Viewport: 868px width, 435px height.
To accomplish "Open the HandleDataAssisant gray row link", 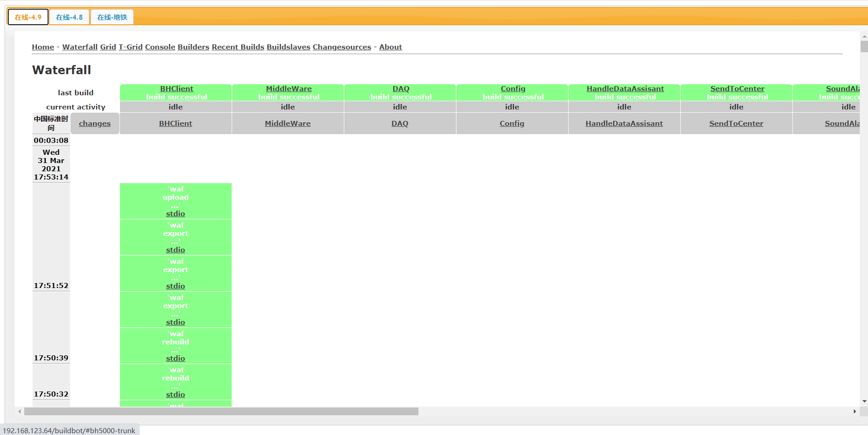I will (624, 124).
